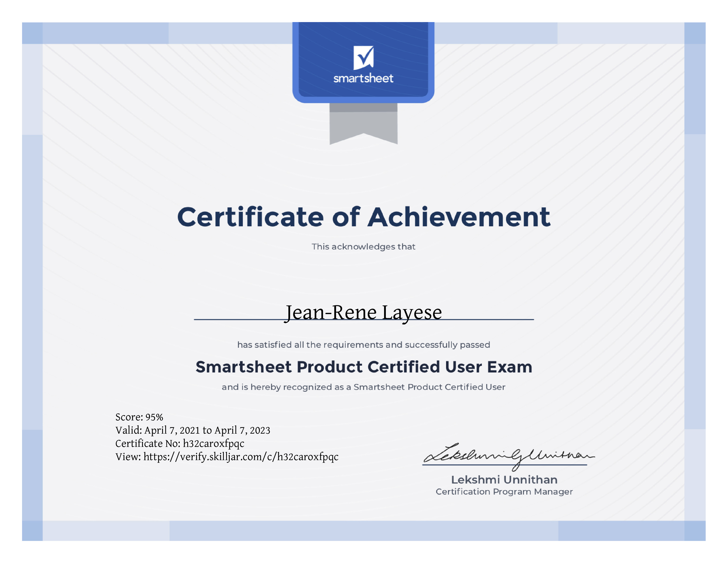Screen dimensions: 728x563
Task: Select the "Valid: April 7, 2021" date line
Action: point(193,431)
